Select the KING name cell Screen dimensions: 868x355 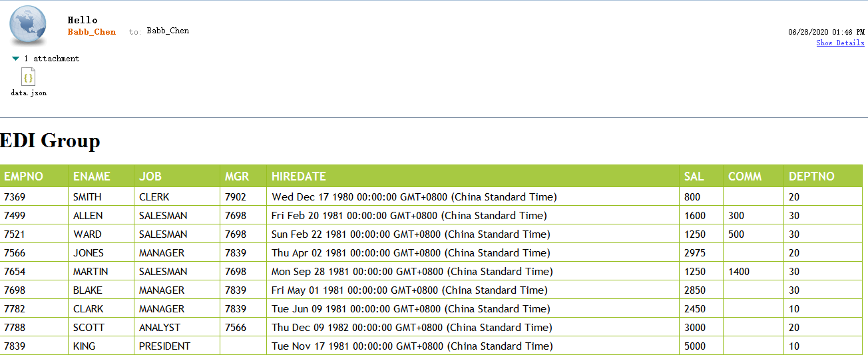(84, 346)
